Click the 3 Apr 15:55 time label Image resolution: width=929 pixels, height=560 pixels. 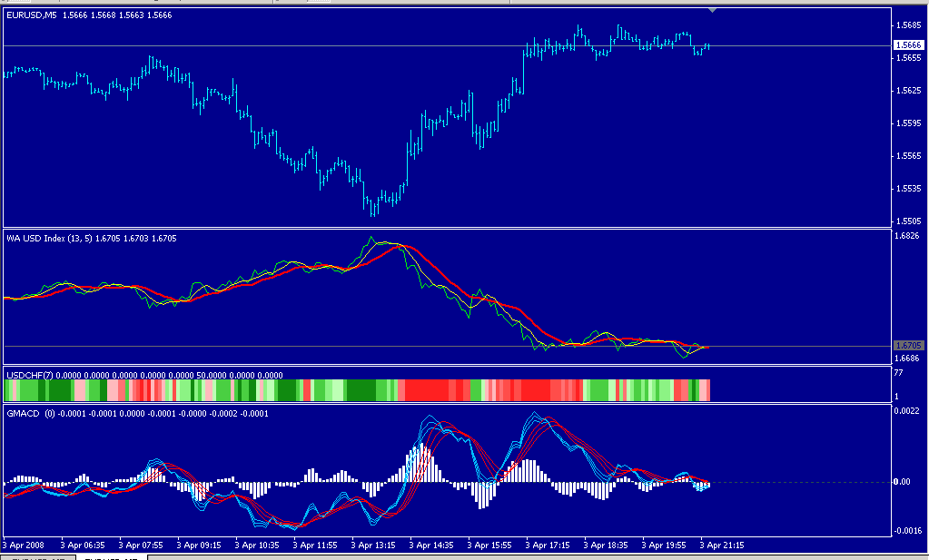(489, 545)
